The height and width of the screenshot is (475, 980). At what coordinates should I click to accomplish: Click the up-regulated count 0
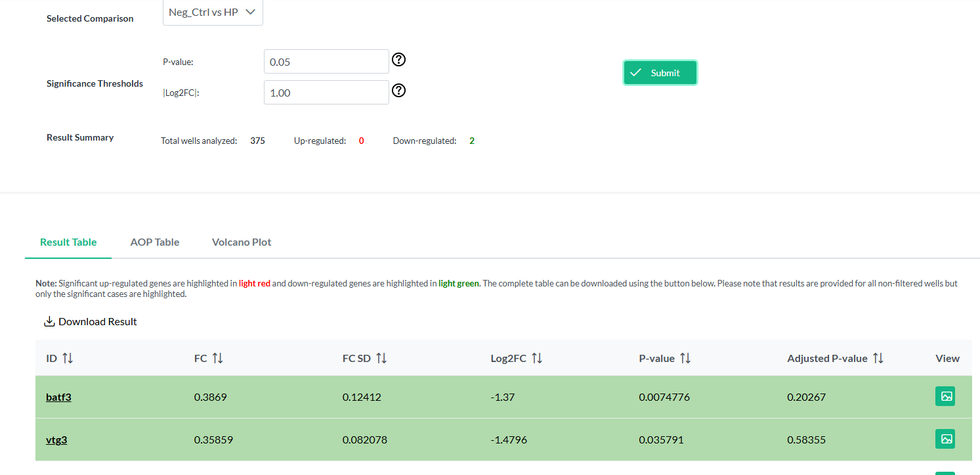362,141
